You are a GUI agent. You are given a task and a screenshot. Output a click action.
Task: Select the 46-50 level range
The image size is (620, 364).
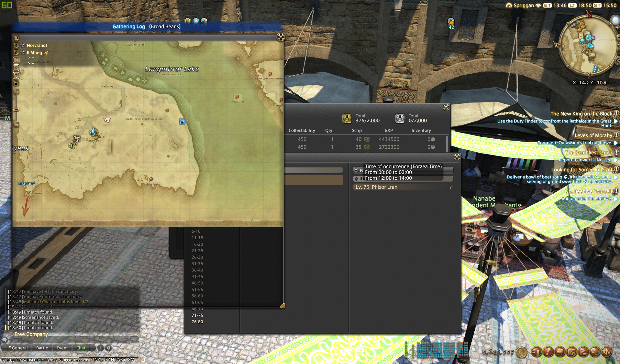(197, 283)
